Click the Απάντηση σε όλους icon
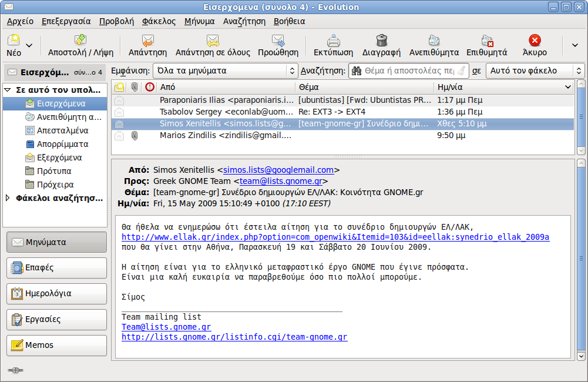The width and height of the screenshot is (588, 382). point(213,40)
